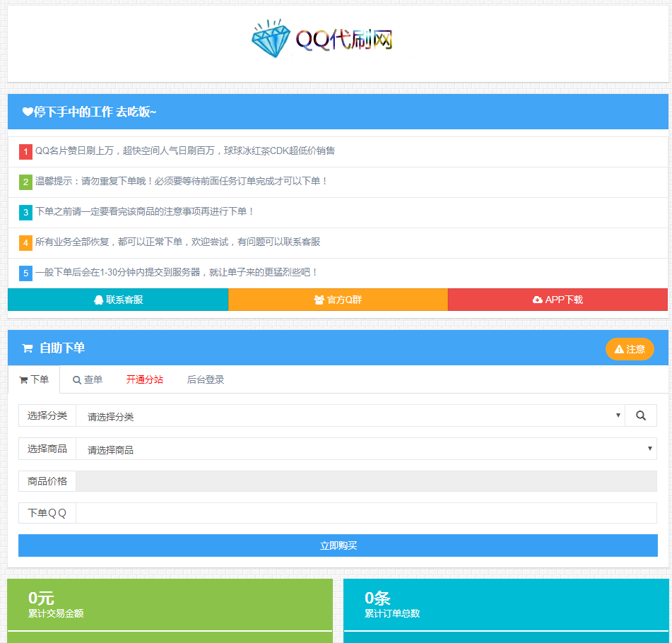
Task: Click the 联系客服 contact support button
Action: (x=117, y=300)
